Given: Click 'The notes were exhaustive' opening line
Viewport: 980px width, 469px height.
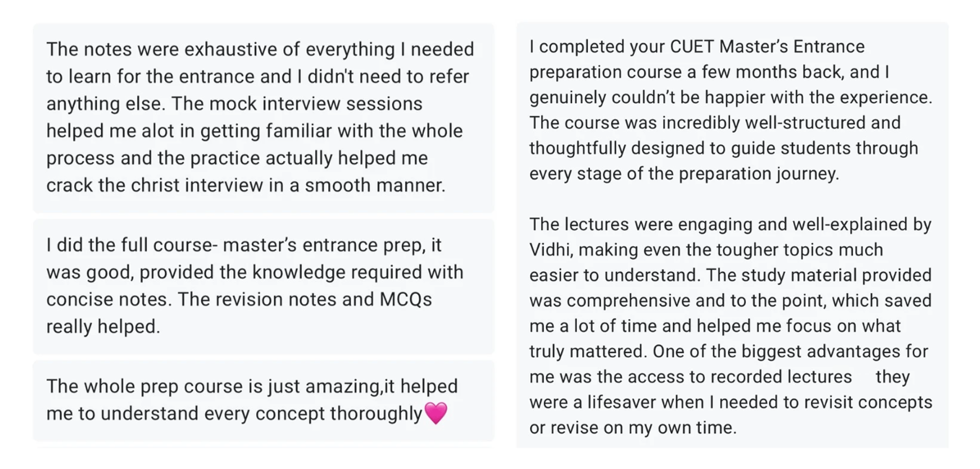Looking at the screenshot, I should click(x=260, y=50).
